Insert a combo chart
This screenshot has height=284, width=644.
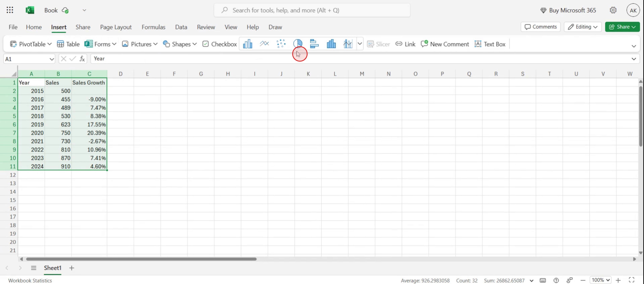(x=348, y=44)
